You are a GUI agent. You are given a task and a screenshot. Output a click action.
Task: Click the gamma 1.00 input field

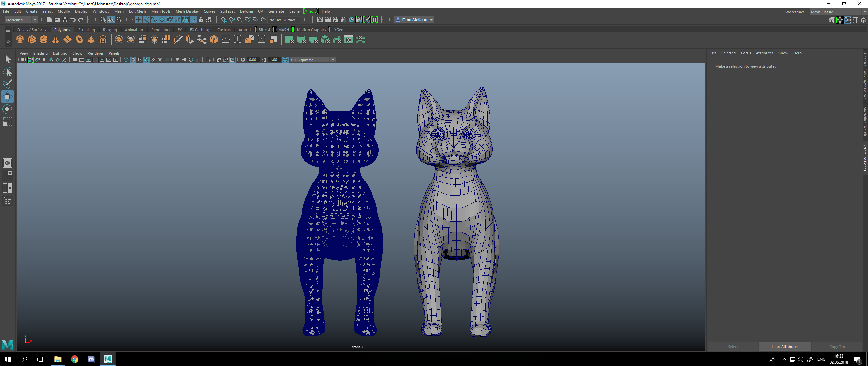click(x=274, y=60)
